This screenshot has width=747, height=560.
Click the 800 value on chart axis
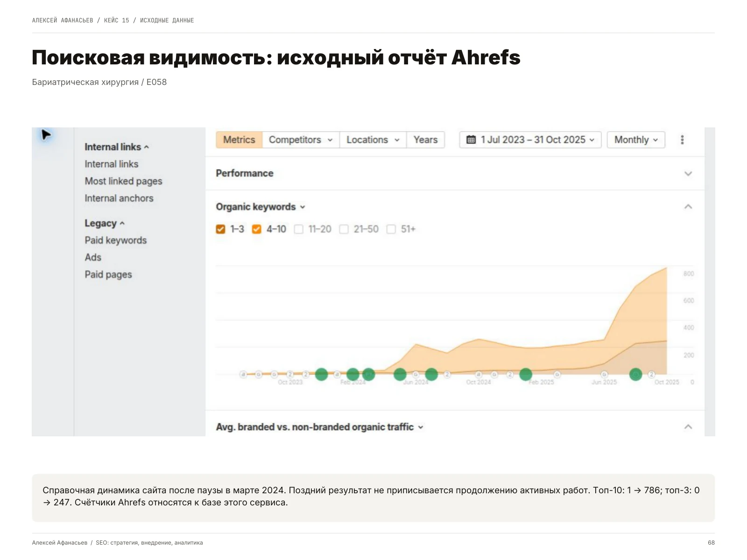(x=689, y=273)
